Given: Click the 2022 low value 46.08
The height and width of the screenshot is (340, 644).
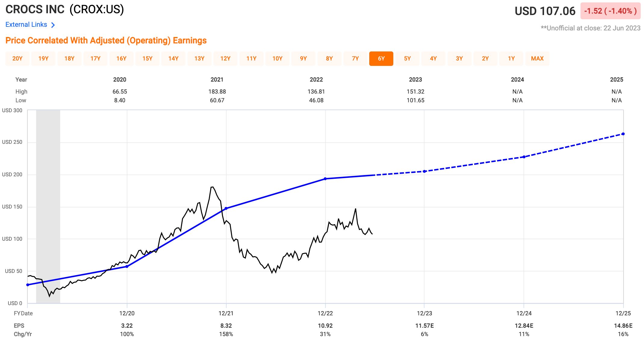Looking at the screenshot, I should tap(316, 100).
